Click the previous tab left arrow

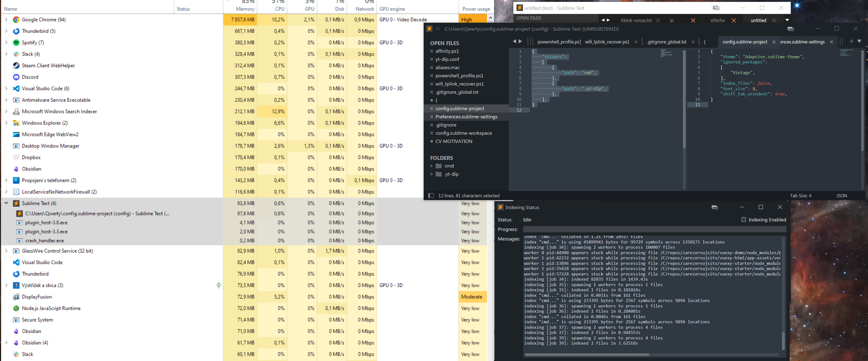(x=514, y=41)
